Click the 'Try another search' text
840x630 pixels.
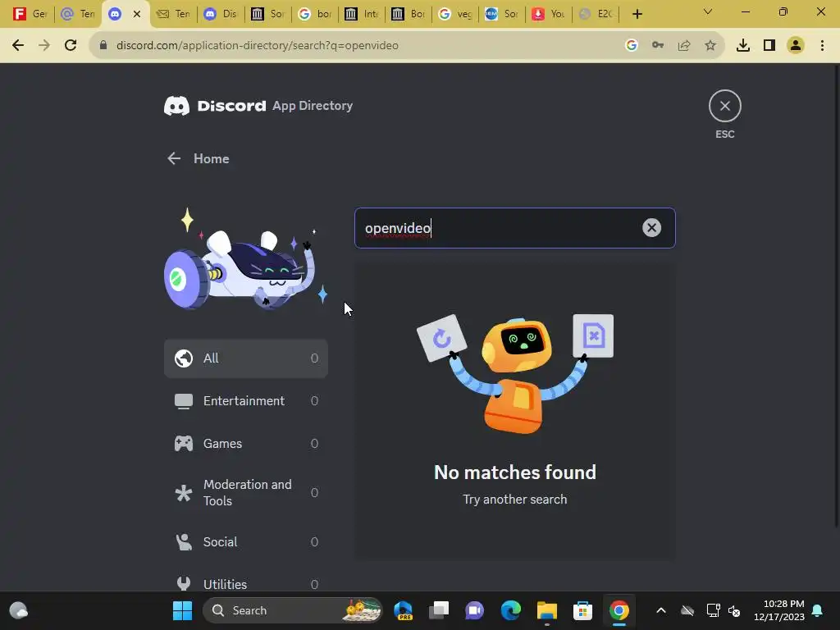(x=515, y=500)
